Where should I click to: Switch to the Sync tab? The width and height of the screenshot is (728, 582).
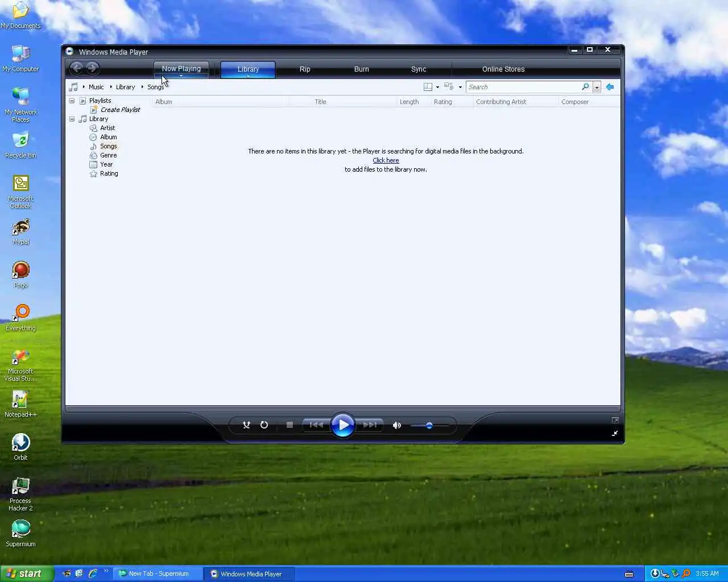(x=419, y=69)
